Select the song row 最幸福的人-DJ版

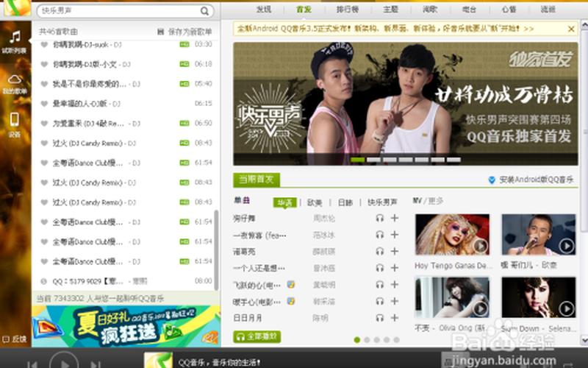pos(126,104)
